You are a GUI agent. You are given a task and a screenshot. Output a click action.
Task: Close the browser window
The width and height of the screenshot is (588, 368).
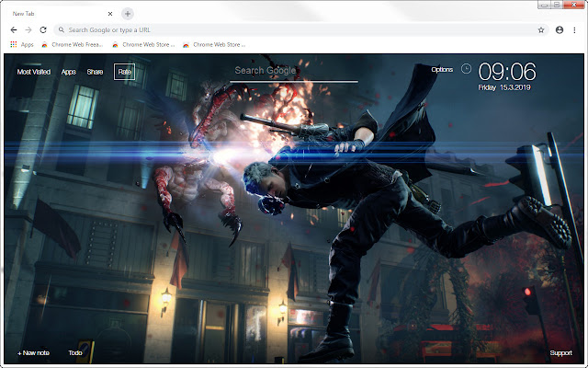point(573,5)
